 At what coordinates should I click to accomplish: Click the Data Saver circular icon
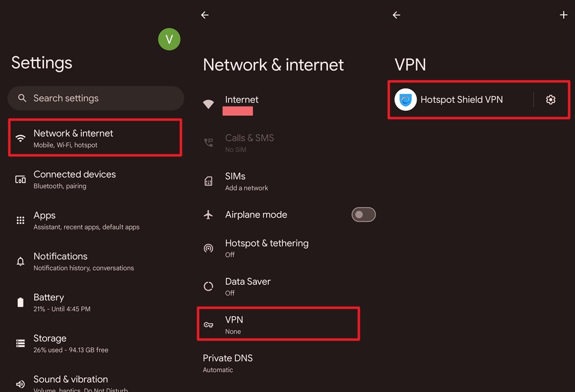coord(208,286)
